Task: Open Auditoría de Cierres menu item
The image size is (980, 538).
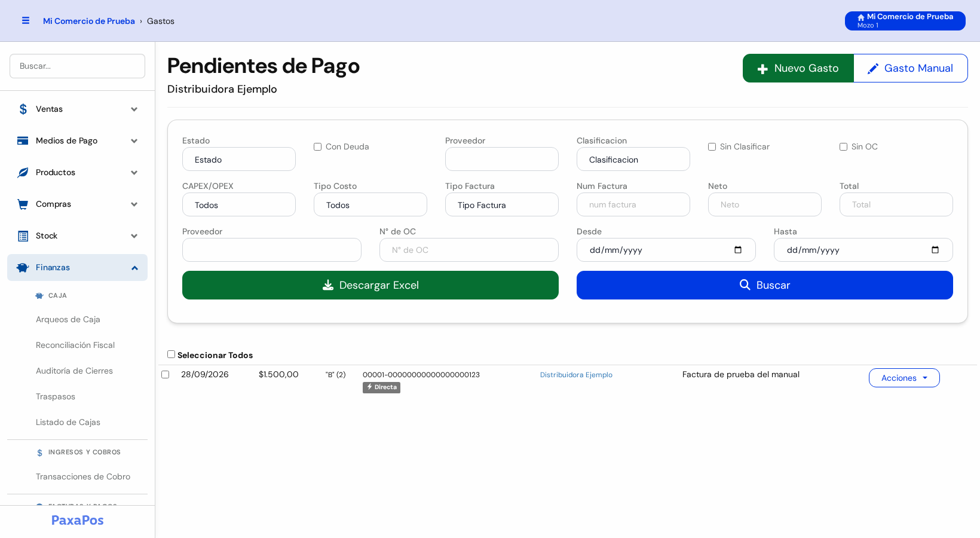Action: point(74,371)
